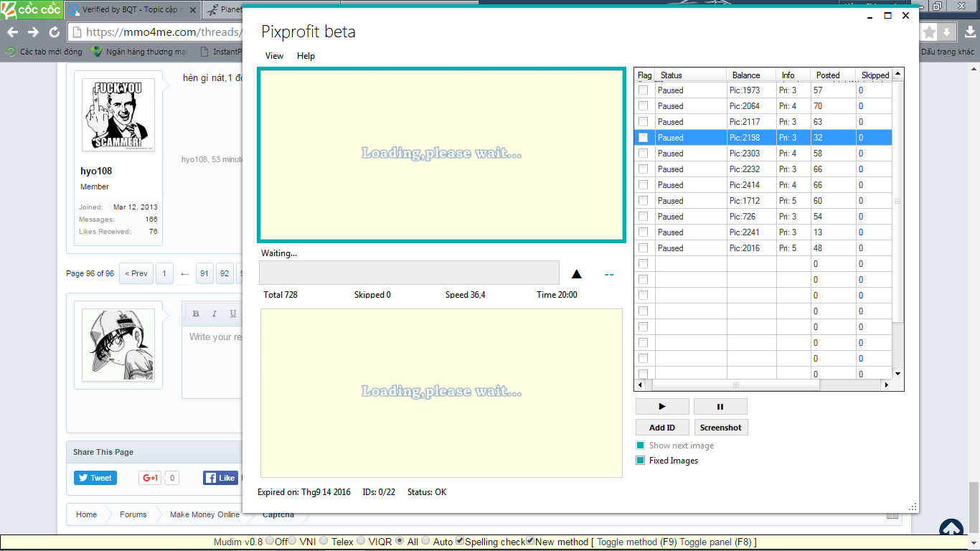Viewport: 980px width, 551px height.
Task: Tick the flag checkbox for Pic:2117 row
Action: coord(644,122)
